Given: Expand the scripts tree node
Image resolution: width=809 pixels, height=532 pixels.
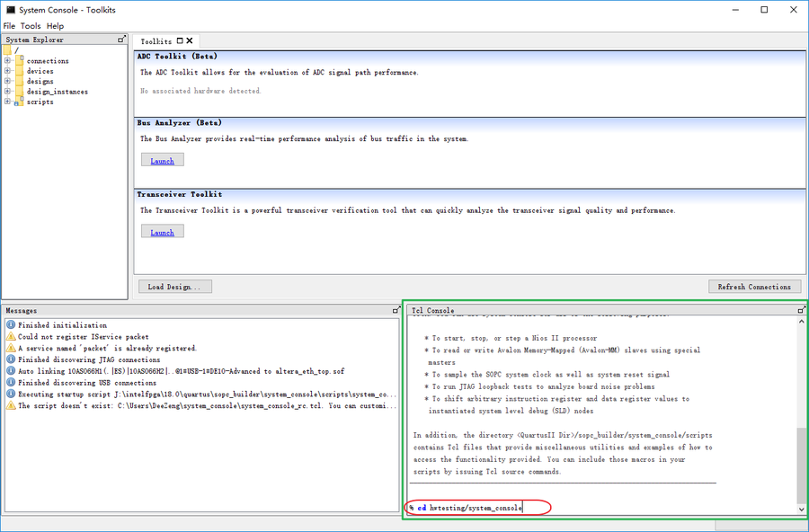Looking at the screenshot, I should 7,102.
